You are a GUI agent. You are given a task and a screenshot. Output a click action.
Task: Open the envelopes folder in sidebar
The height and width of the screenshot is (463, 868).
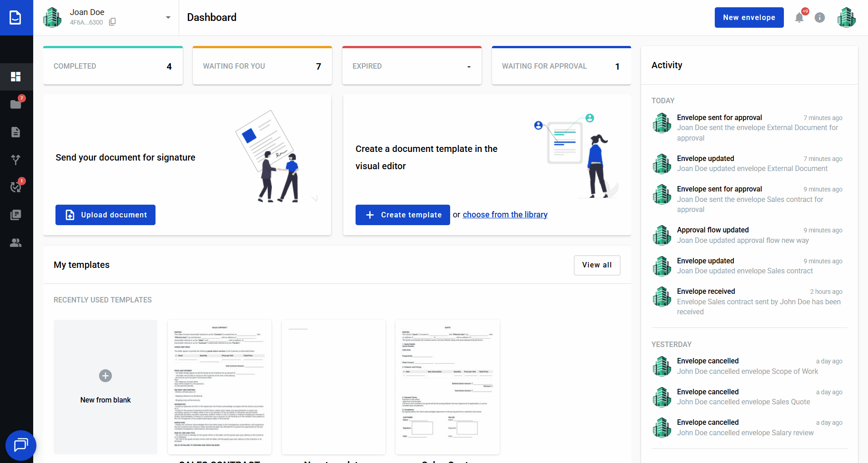tap(16, 104)
